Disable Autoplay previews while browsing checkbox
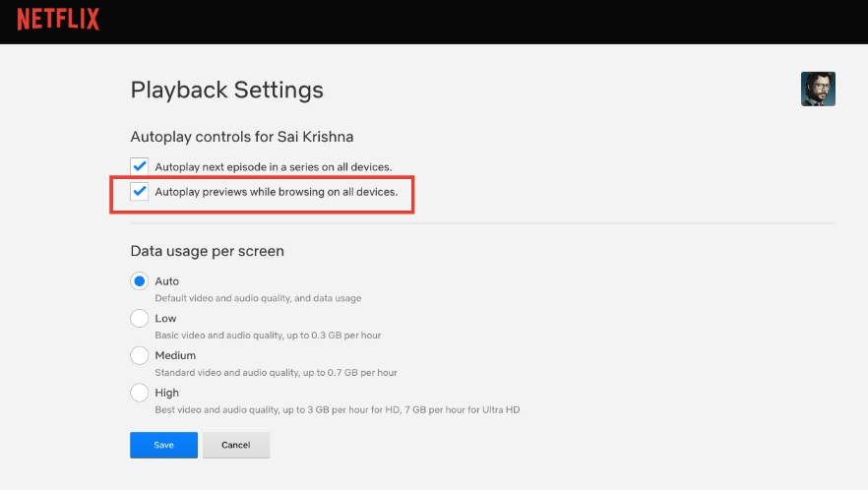The width and height of the screenshot is (868, 490). (x=140, y=191)
